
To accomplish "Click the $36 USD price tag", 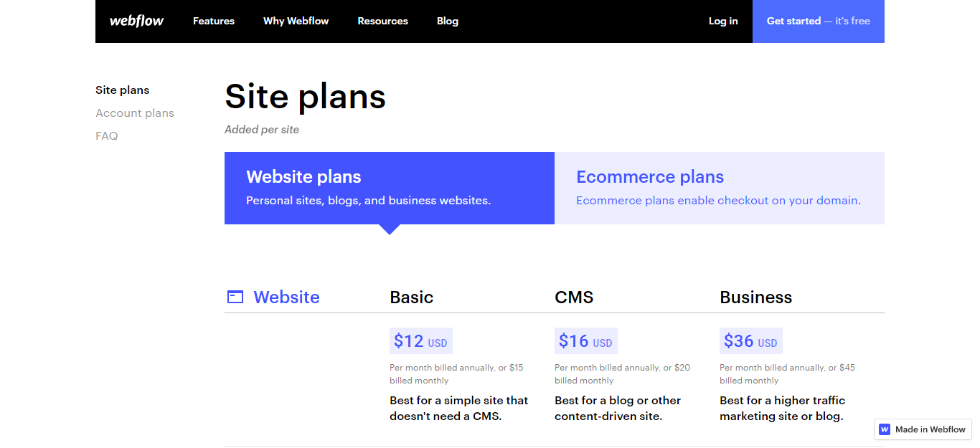I will pos(751,341).
